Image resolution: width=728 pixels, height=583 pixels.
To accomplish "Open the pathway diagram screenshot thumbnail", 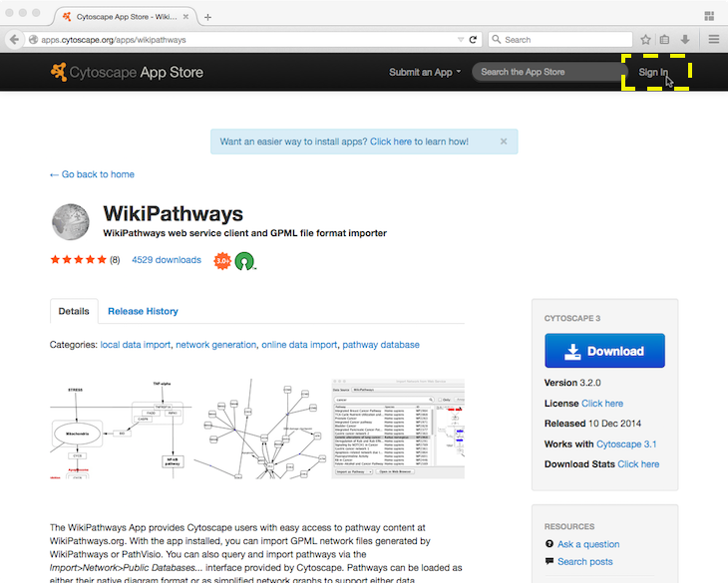I will pos(121,429).
